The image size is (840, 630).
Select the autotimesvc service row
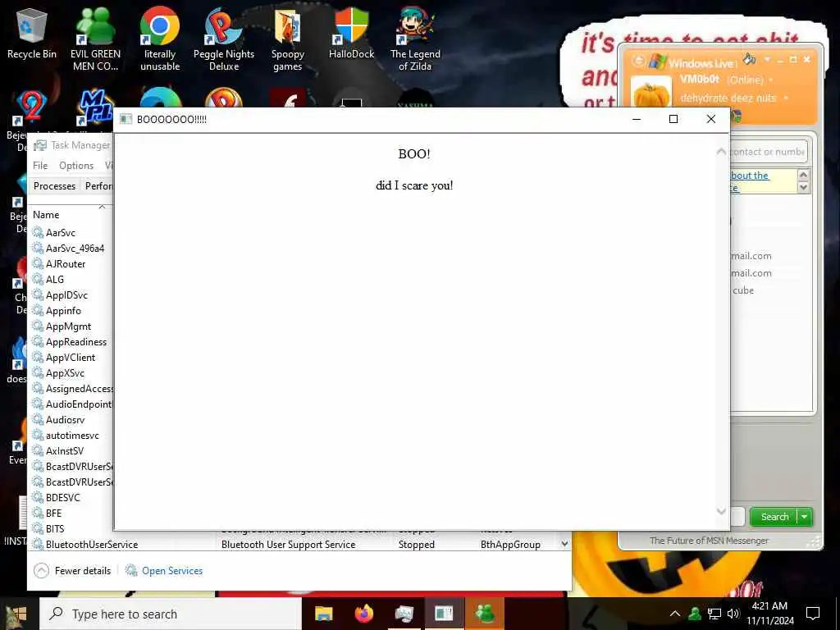click(72, 435)
